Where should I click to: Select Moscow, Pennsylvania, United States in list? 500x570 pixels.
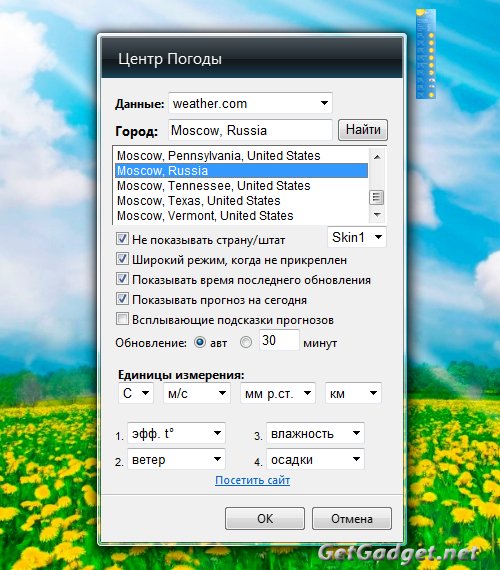241,156
